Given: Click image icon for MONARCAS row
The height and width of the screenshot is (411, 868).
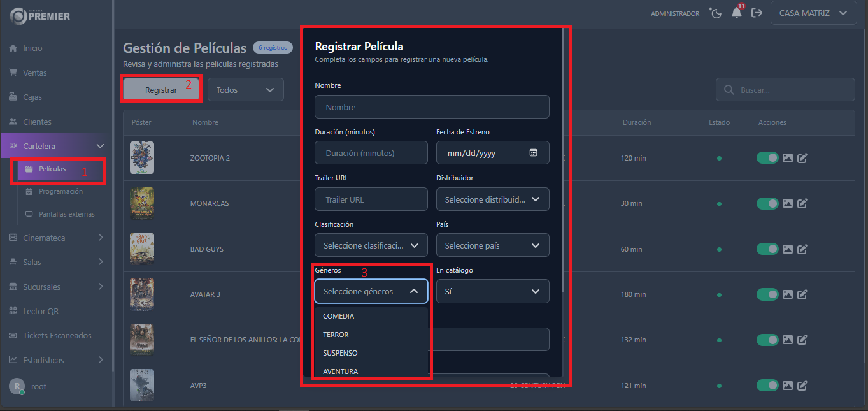Looking at the screenshot, I should click(788, 203).
